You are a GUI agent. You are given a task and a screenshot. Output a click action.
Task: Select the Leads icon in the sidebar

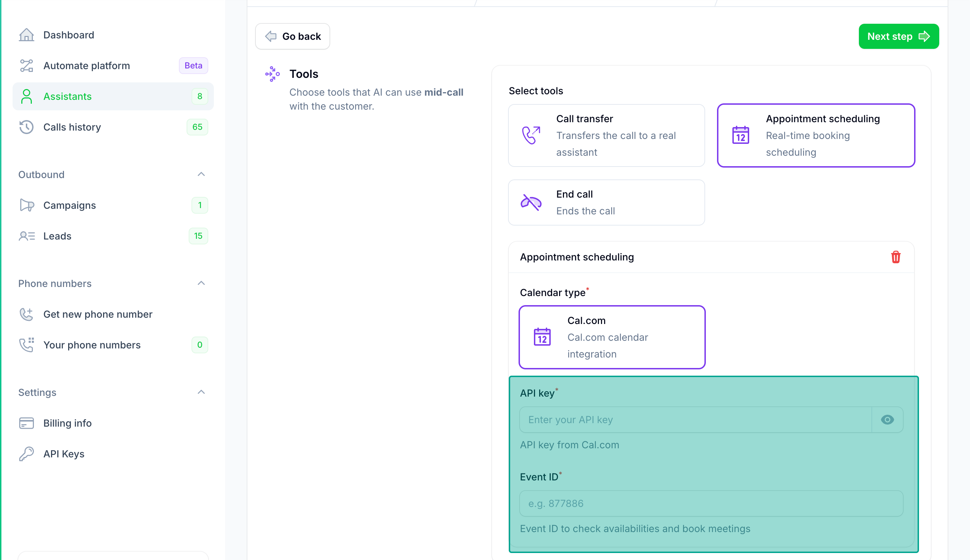coord(27,236)
